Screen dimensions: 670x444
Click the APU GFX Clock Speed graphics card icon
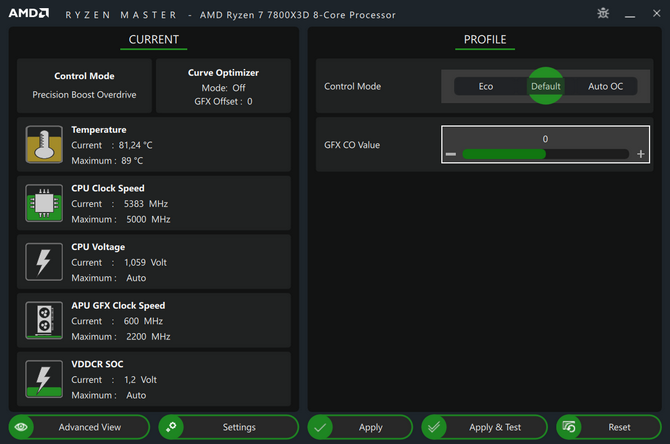[44, 320]
